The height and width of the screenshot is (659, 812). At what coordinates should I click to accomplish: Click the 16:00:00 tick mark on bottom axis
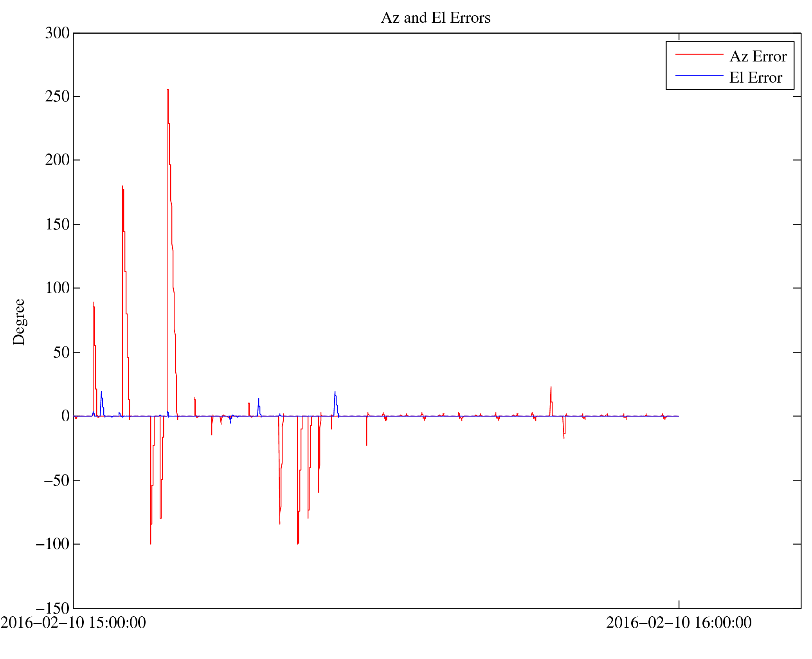point(679,605)
